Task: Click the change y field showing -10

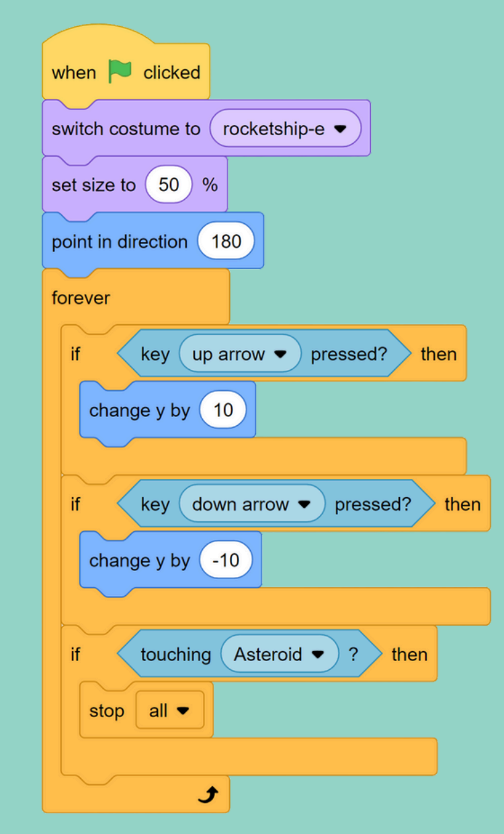Action: pos(225,560)
